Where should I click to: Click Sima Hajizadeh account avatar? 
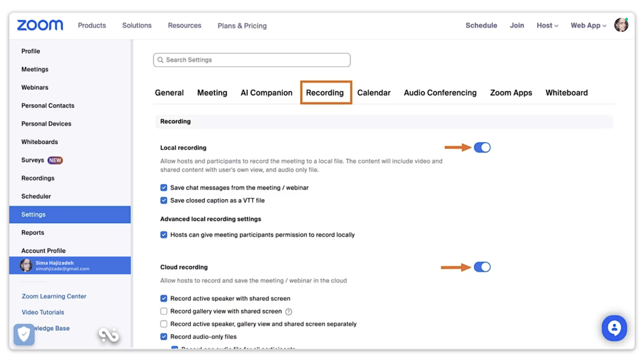pos(26,265)
